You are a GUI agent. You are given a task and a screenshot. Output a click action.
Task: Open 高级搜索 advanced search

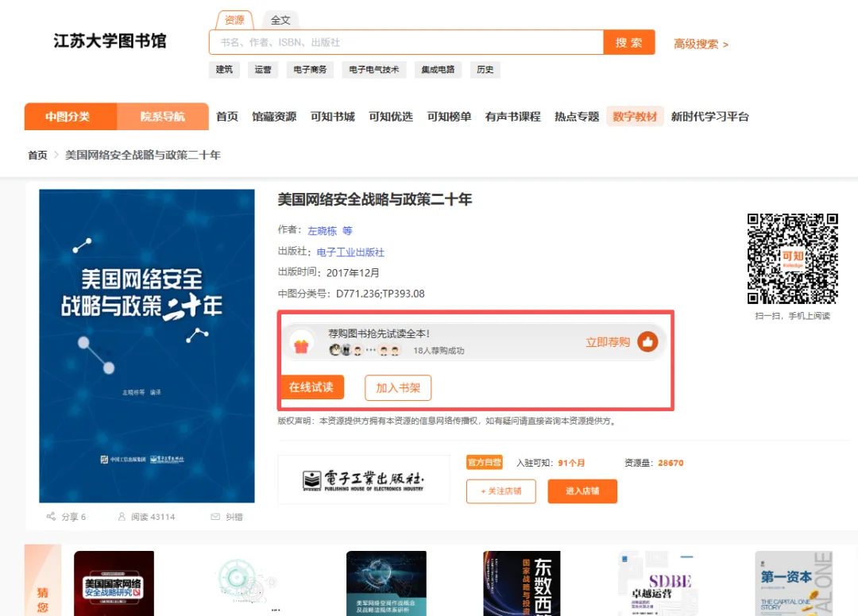pos(701,44)
